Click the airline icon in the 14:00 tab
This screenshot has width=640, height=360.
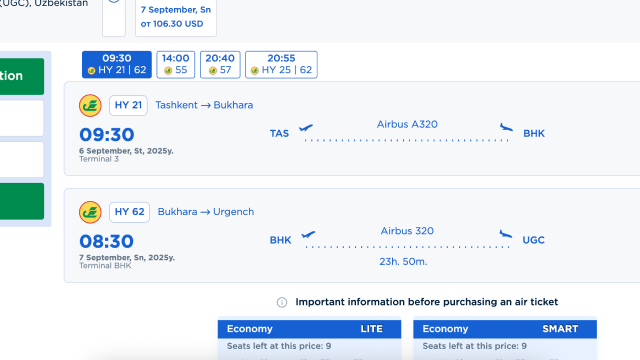(x=168, y=71)
